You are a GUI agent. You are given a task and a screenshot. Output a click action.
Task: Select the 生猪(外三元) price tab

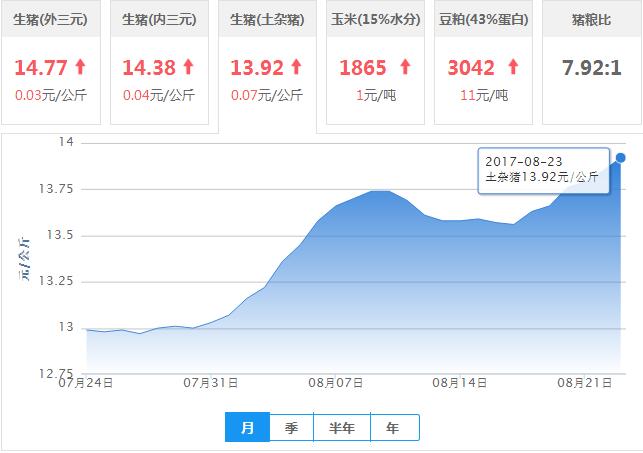(51, 62)
